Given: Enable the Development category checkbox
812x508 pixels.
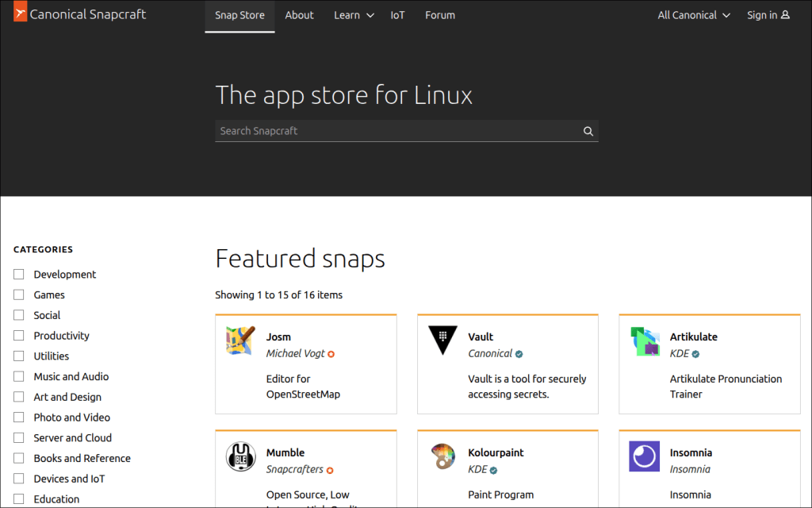Looking at the screenshot, I should [x=19, y=275].
